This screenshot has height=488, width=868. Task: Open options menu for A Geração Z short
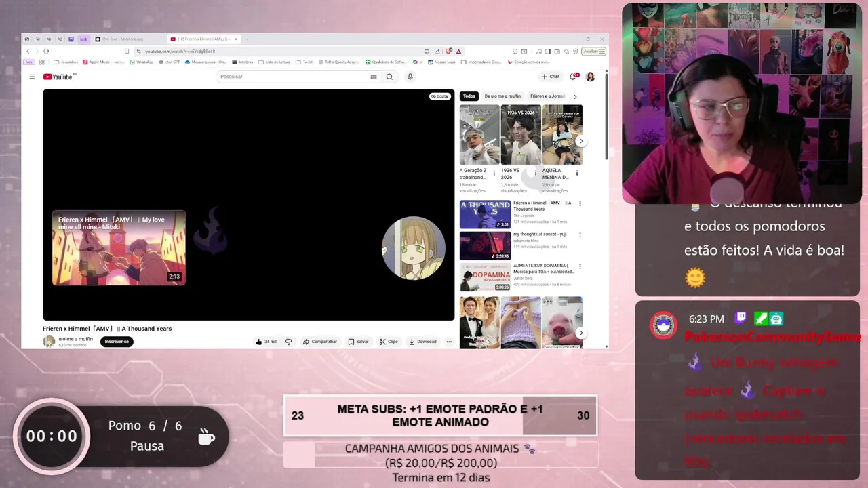494,173
